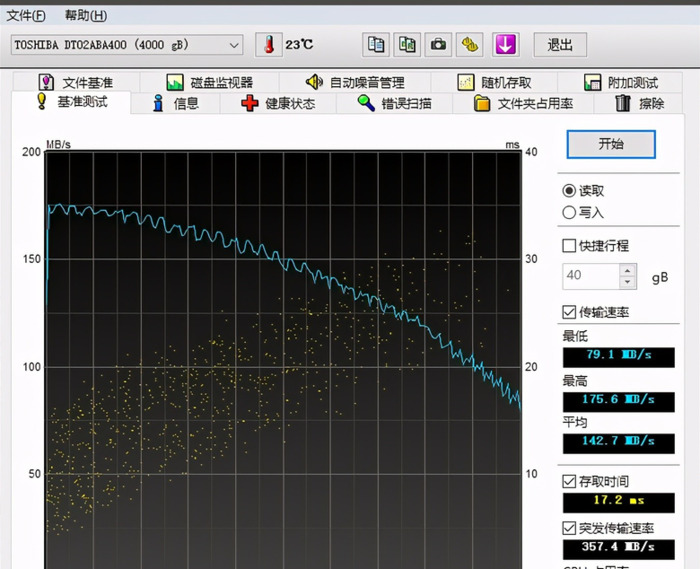This screenshot has height=569, width=700.
Task: Open the 文件(F) menu
Action: [x=26, y=16]
